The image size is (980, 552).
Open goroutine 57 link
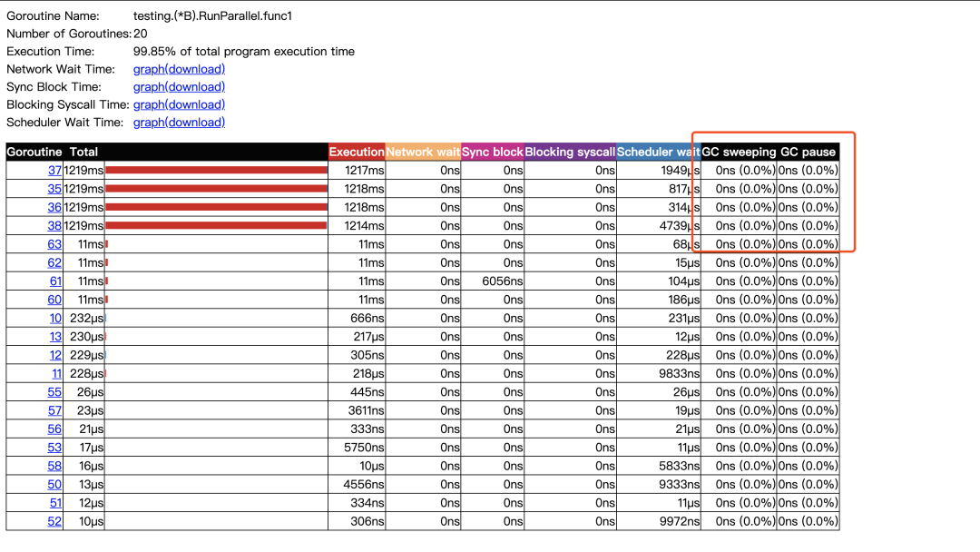(55, 410)
